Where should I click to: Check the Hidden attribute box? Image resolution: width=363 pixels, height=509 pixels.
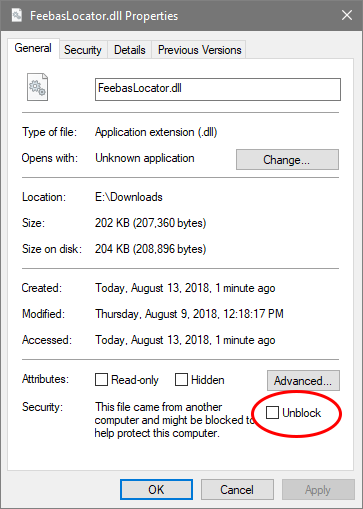(181, 380)
